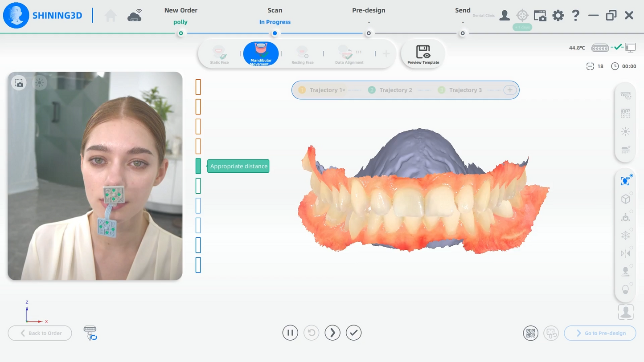Click the portrait frame button at right bottom
Image resolution: width=644 pixels, height=362 pixels.
click(626, 312)
